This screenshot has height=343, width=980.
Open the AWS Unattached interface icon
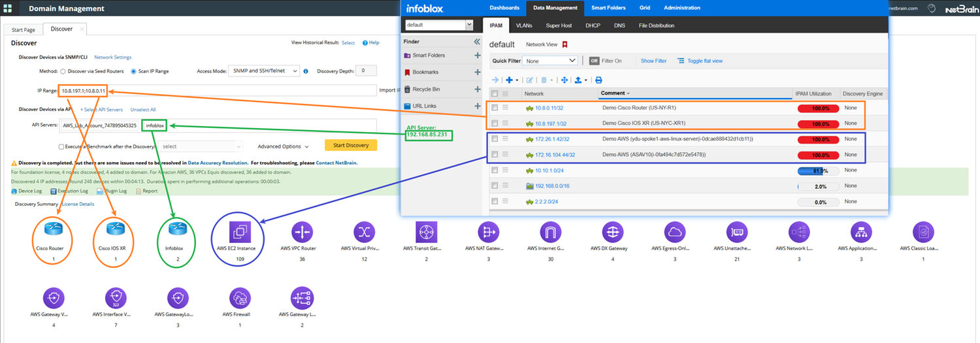(x=736, y=232)
